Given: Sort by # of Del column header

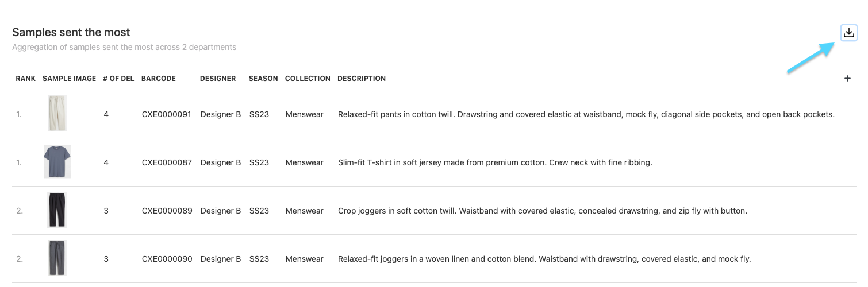Looking at the screenshot, I should 118,79.
